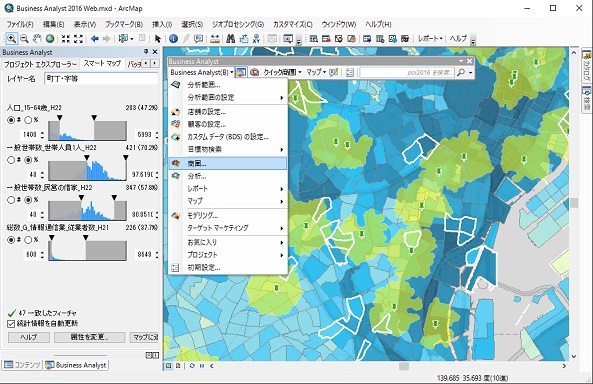Click search magnifier in Business Analyst toolbar
593x384 pixels.
(x=461, y=72)
